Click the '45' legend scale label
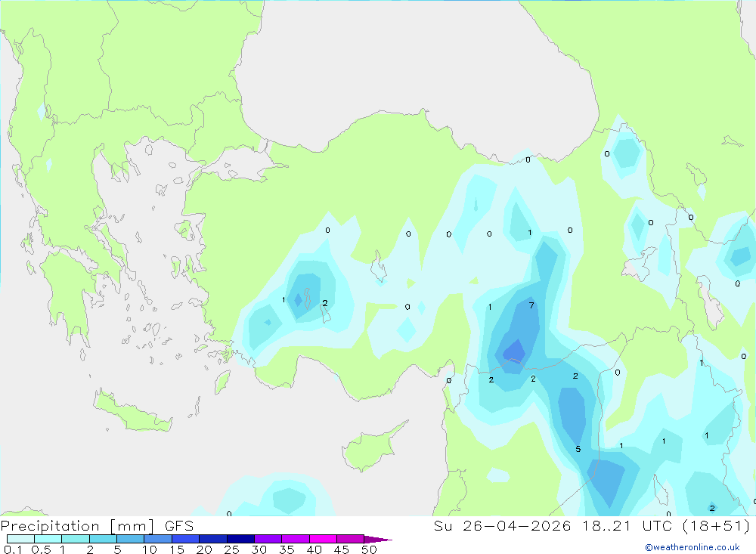 (342, 549)
